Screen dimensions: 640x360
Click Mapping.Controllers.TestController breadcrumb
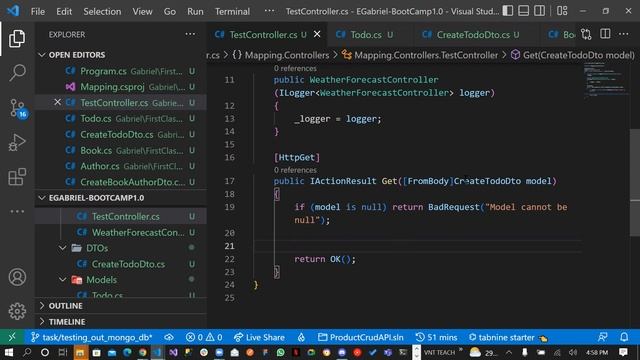click(420, 55)
